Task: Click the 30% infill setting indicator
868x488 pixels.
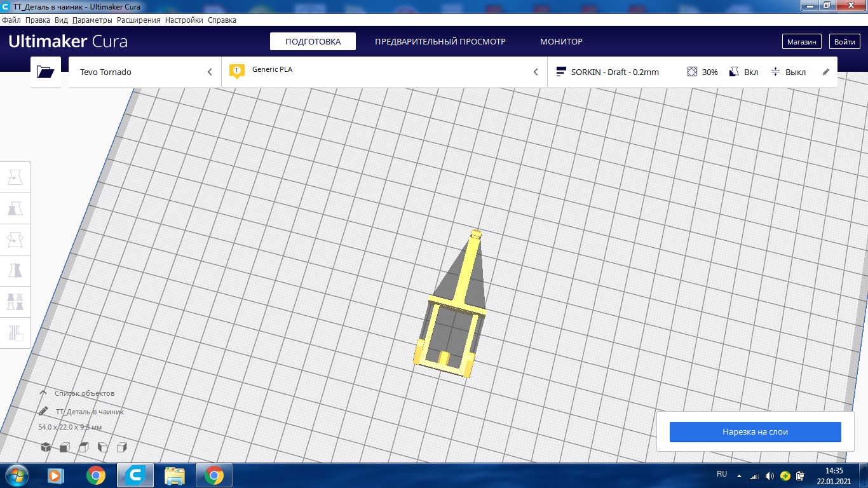Action: 702,72
